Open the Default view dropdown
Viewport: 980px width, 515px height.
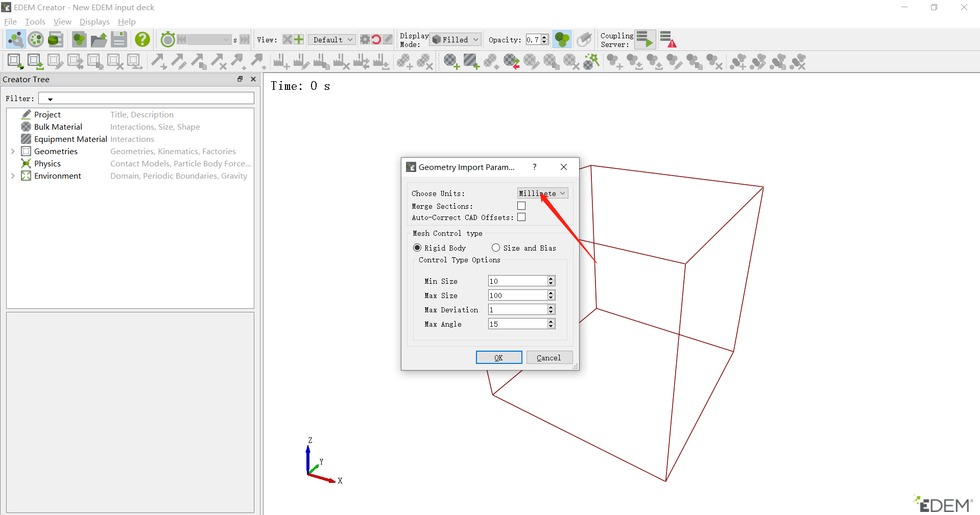pos(331,39)
